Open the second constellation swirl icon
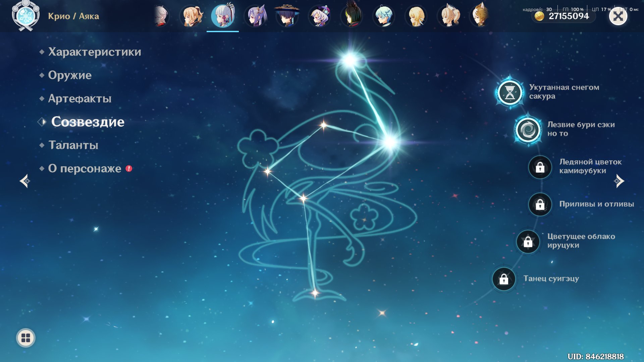Screen dimensions: 644x362 pyautogui.click(x=528, y=130)
